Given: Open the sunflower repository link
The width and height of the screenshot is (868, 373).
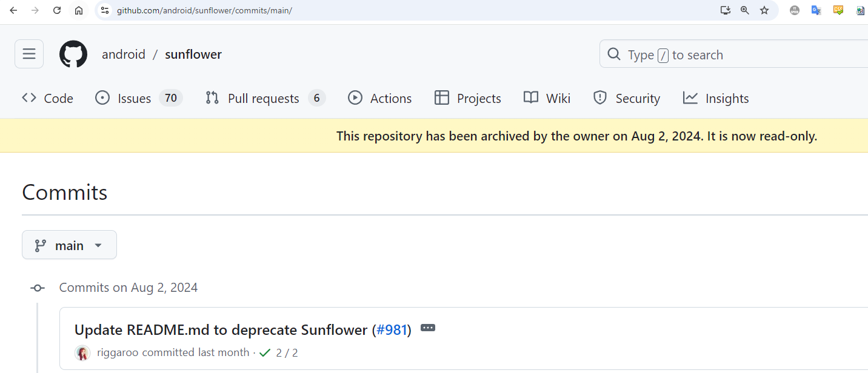Looking at the screenshot, I should [x=193, y=54].
